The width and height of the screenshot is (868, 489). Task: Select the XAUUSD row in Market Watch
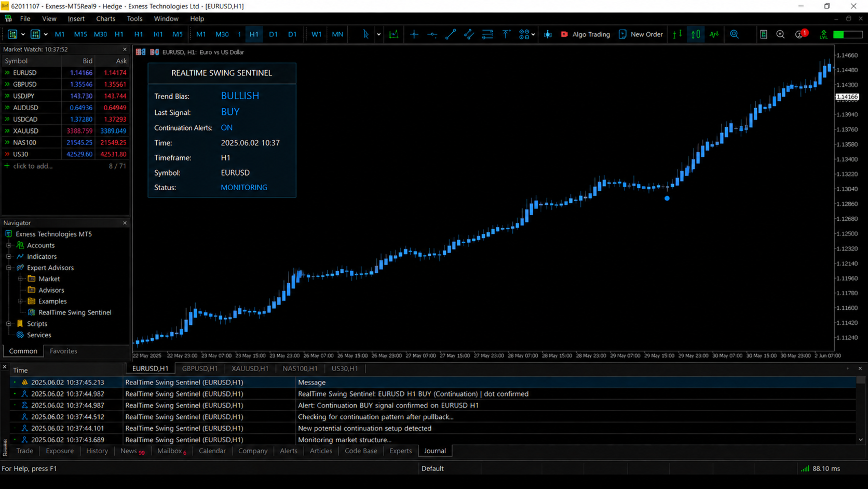pos(65,131)
